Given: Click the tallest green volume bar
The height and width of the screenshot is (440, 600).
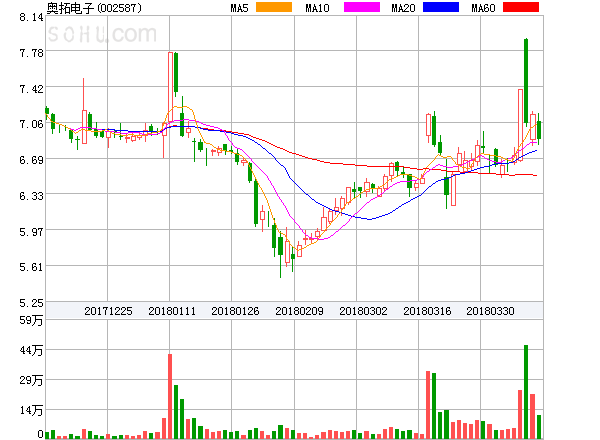Looking at the screenshot, I should [x=526, y=392].
